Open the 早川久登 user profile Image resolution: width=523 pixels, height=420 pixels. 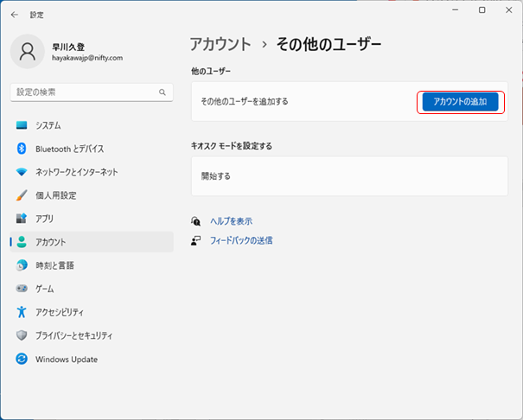click(69, 52)
